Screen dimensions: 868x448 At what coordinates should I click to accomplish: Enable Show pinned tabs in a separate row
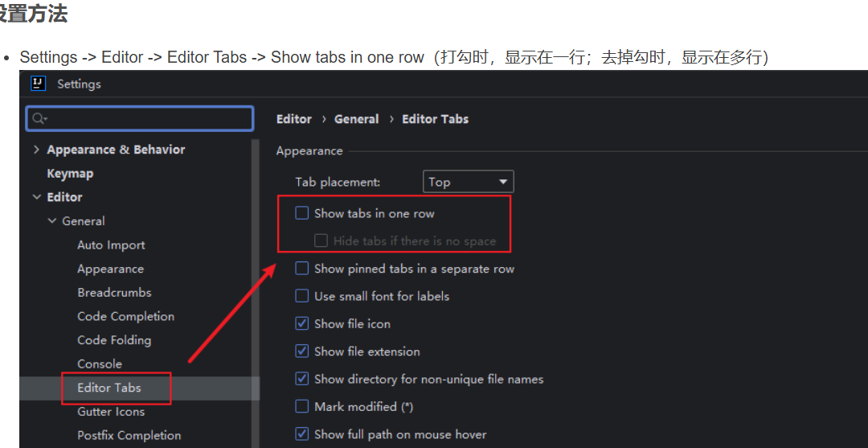tap(301, 269)
